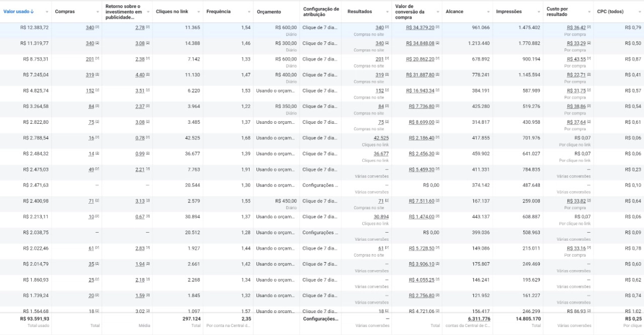Click the attribution superscript beside first row's 340

(x=97, y=27)
